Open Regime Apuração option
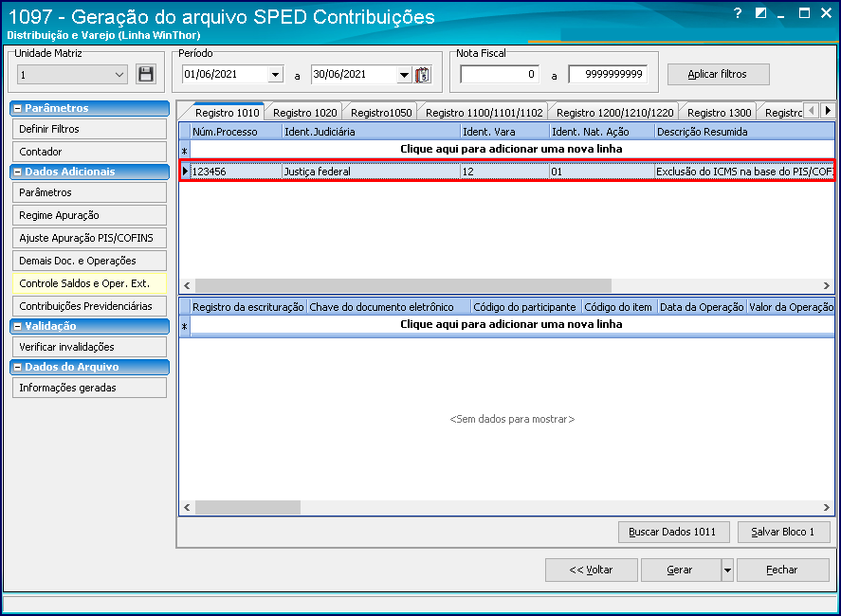 tap(89, 215)
